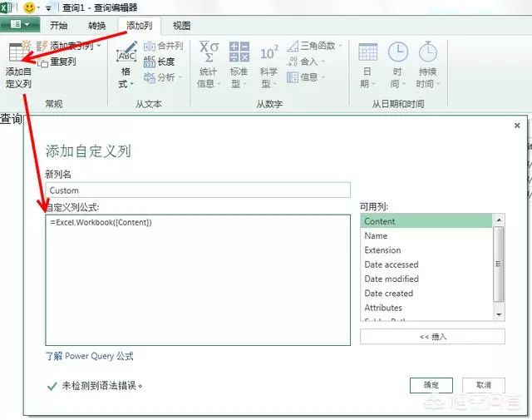Select 'Name' in available columns list
The height and width of the screenshot is (420, 532).
(426, 235)
